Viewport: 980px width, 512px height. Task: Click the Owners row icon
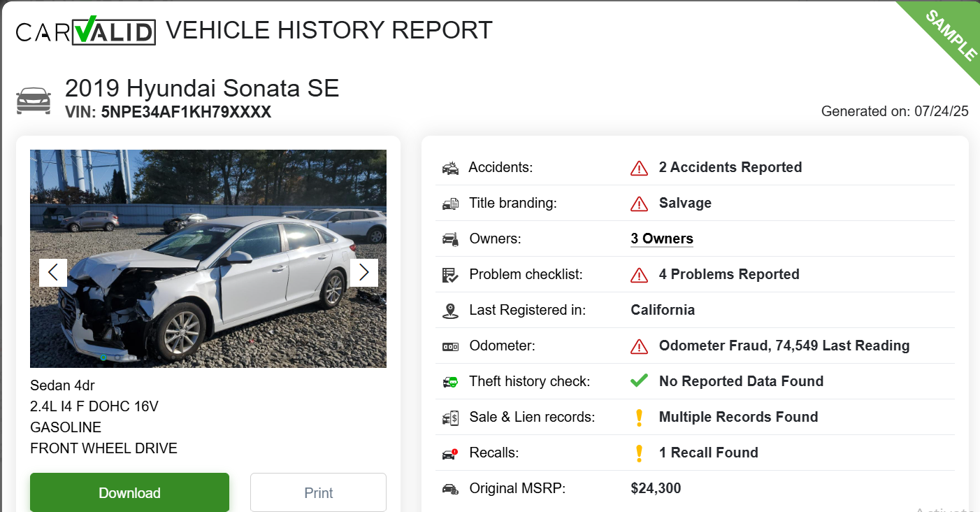450,239
